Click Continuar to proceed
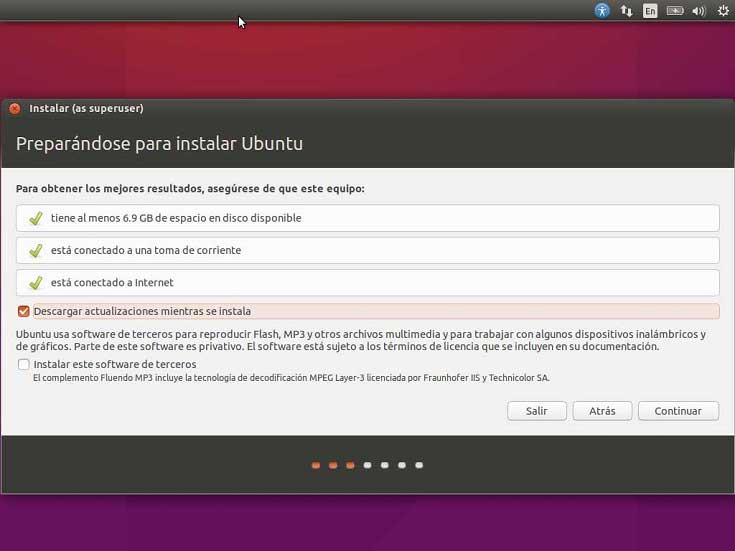 [x=678, y=411]
